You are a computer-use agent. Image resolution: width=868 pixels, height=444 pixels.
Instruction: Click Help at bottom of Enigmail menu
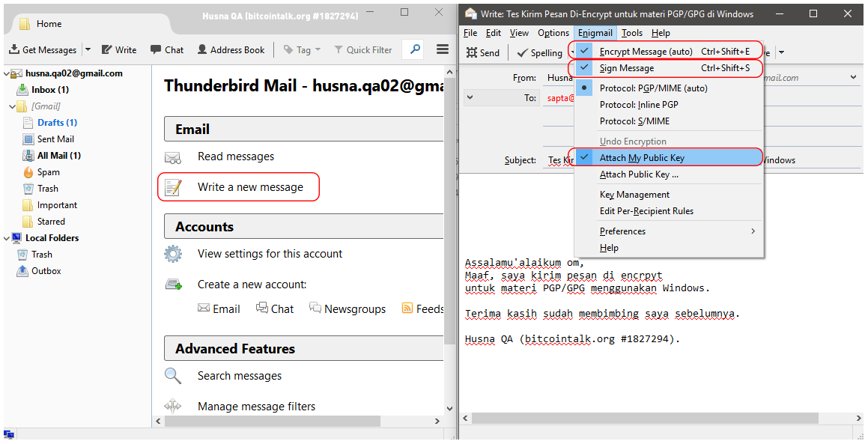point(670,248)
